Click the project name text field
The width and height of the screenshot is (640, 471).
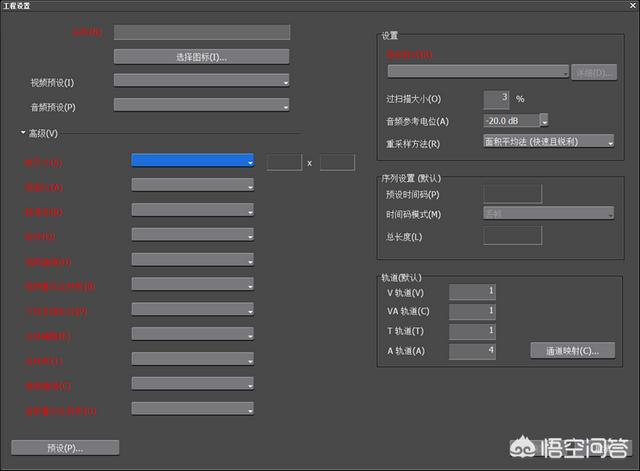pyautogui.click(x=201, y=33)
